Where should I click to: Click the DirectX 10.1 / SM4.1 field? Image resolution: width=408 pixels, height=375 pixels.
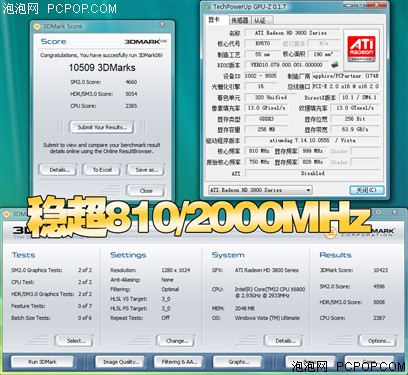pyautogui.click(x=360, y=98)
